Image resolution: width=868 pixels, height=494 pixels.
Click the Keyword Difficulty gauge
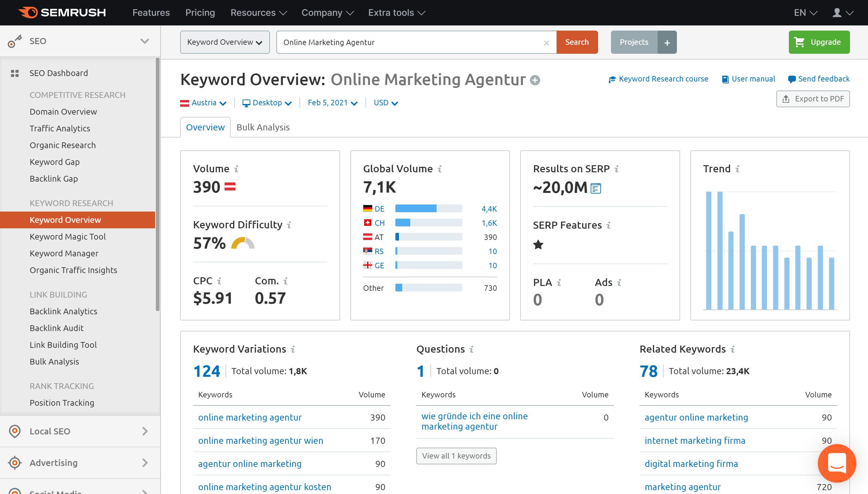click(243, 243)
